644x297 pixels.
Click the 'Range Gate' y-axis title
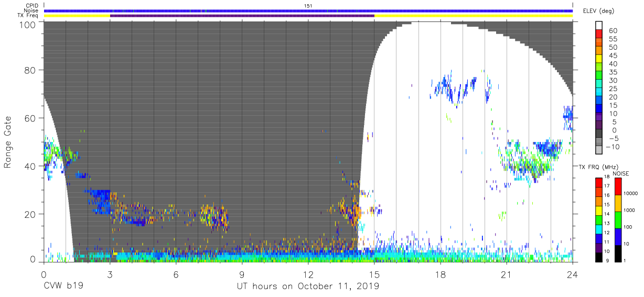8,142
